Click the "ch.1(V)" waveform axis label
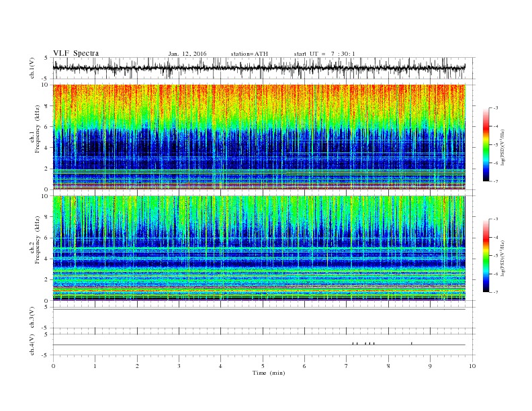 click(32, 69)
